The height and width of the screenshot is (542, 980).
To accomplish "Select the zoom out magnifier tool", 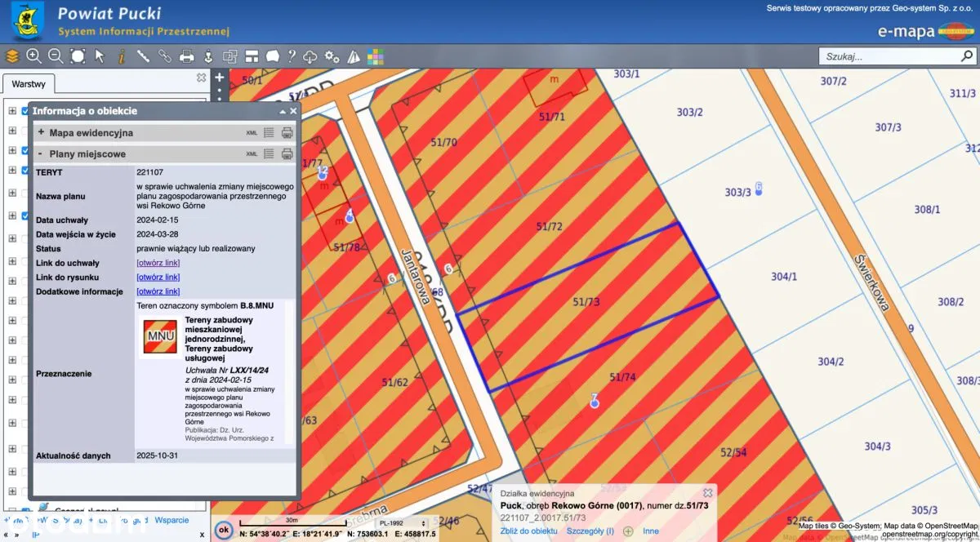I will [56, 56].
